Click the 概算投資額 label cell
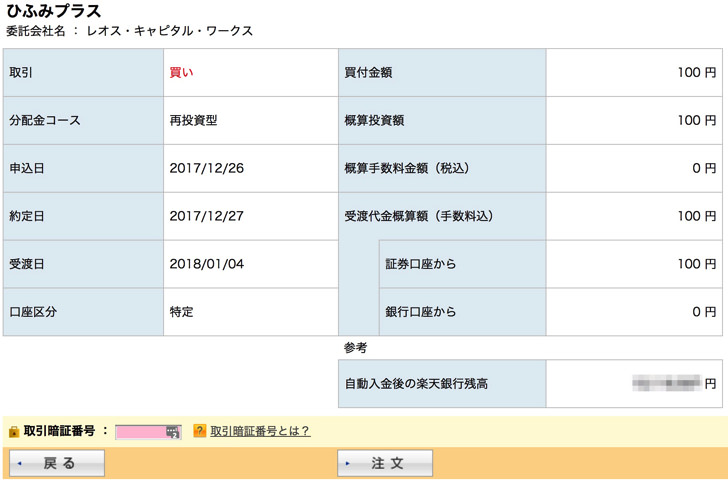 coord(442,120)
